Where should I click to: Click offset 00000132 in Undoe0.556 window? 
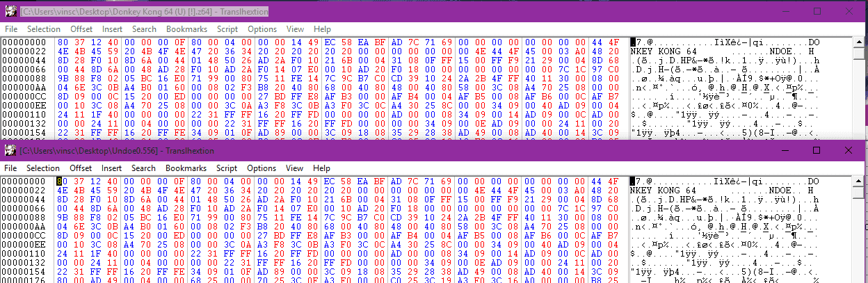23,262
